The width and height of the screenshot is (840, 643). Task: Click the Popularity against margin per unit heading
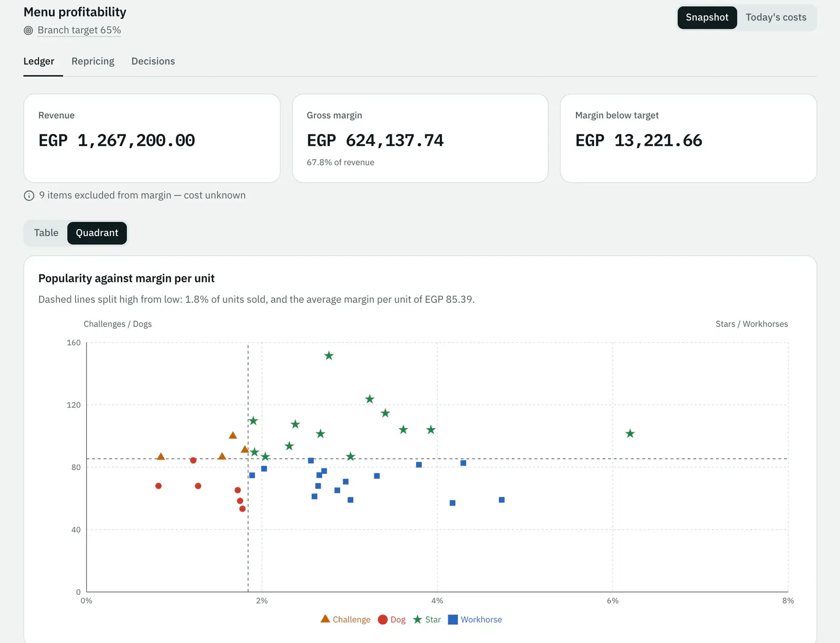[x=127, y=279]
